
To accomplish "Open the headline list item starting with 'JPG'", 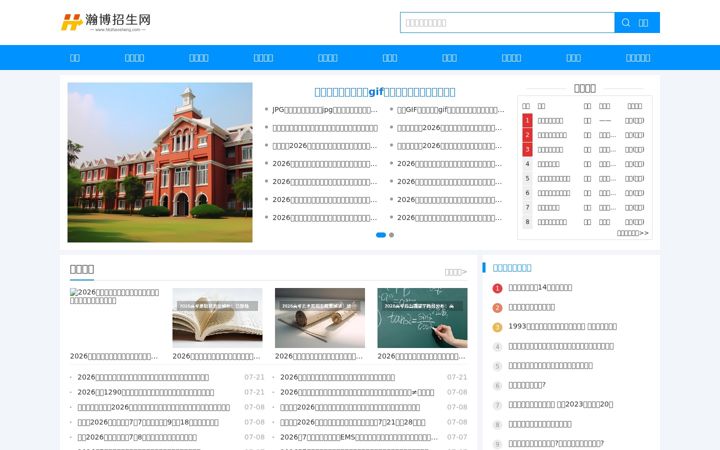I will click(325, 110).
